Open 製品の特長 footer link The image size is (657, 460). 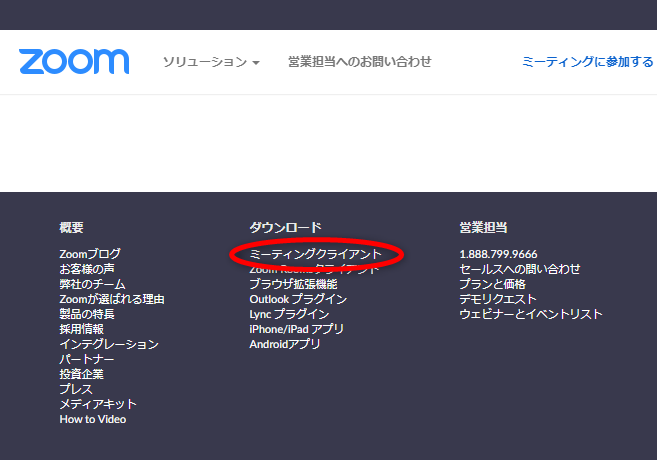[87, 314]
